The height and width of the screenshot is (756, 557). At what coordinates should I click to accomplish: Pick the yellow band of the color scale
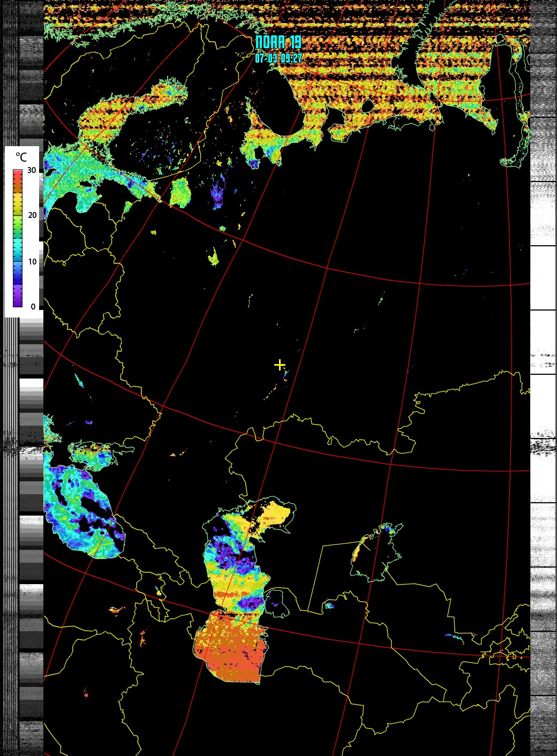18,202
